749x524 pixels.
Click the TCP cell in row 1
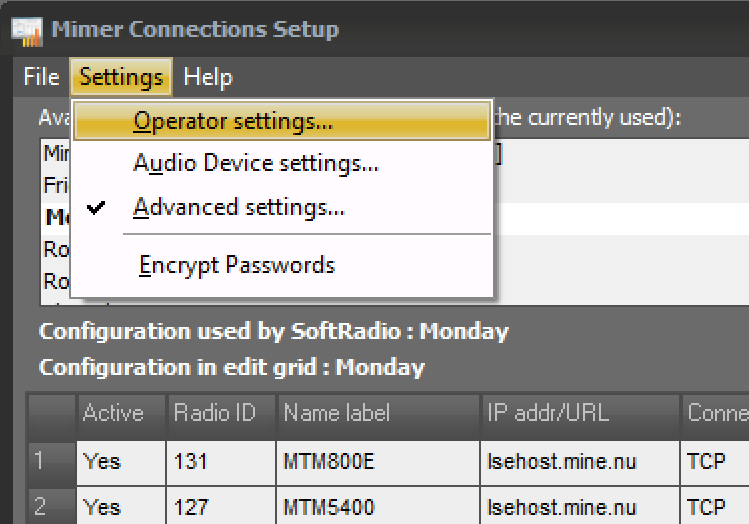(715, 462)
